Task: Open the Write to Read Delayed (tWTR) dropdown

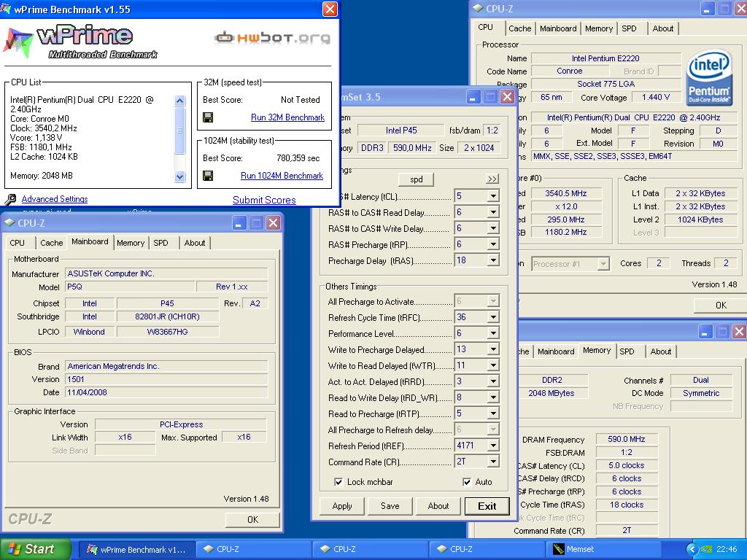Action: coord(493,365)
